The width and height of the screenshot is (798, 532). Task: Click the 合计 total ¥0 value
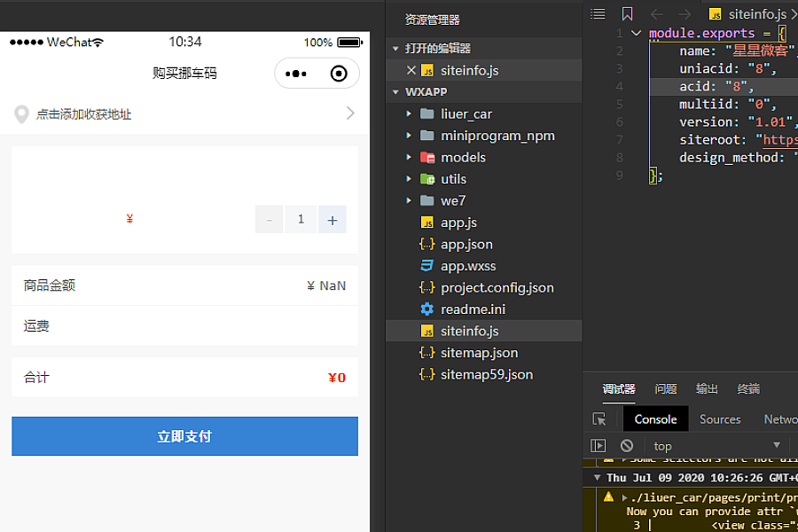pyautogui.click(x=337, y=378)
